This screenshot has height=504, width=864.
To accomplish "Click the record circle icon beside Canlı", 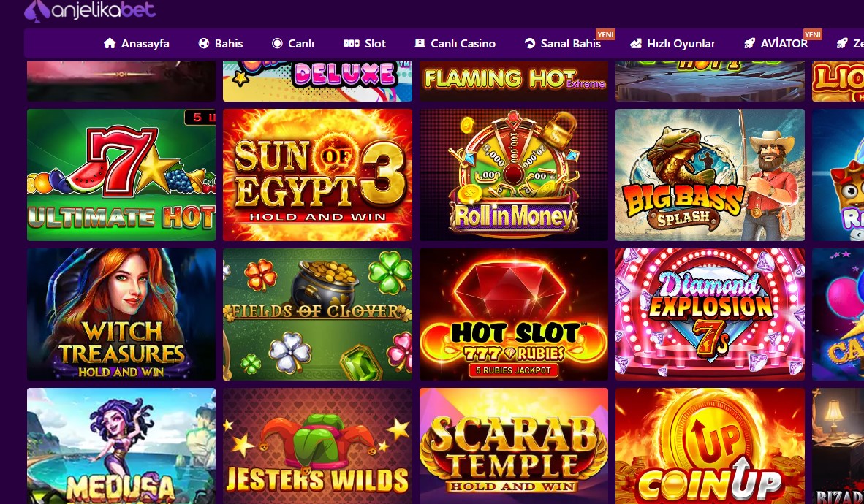I will click(277, 43).
